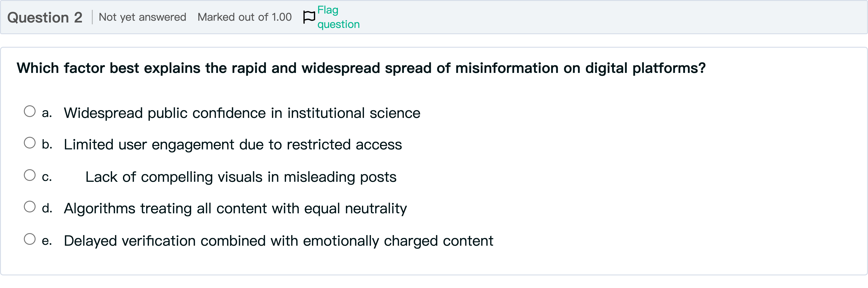Select radio button for option a
This screenshot has width=868, height=288.
point(30,111)
